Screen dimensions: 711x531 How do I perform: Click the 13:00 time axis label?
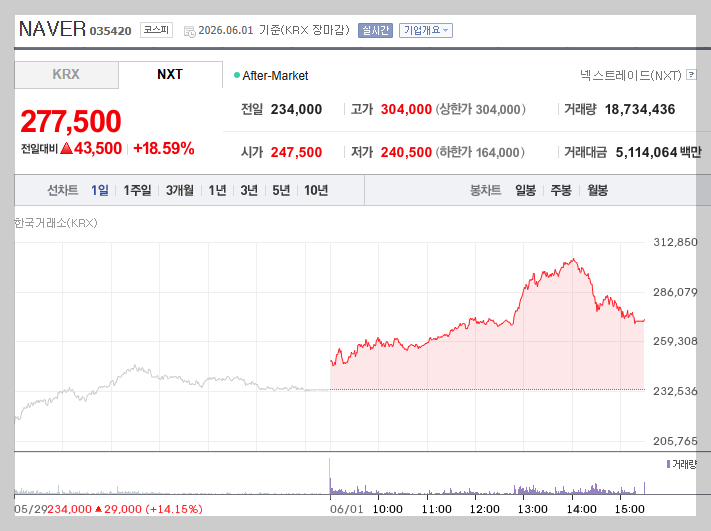532,509
